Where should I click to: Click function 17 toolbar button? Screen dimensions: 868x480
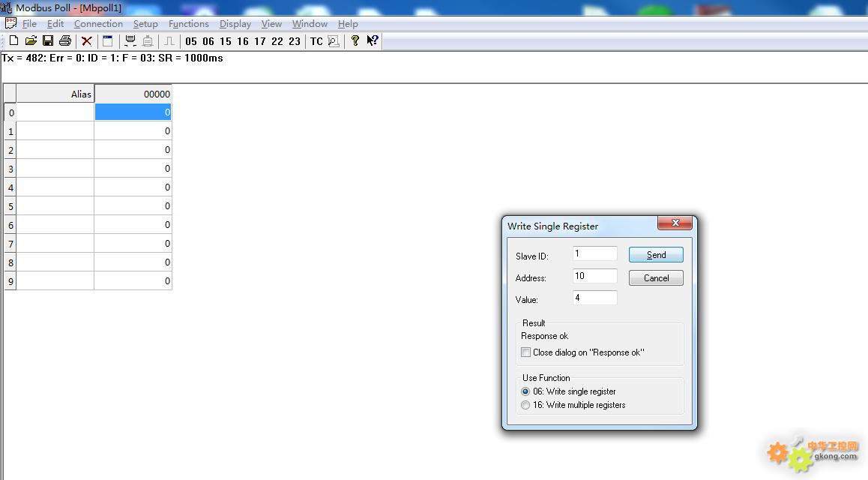pos(259,41)
